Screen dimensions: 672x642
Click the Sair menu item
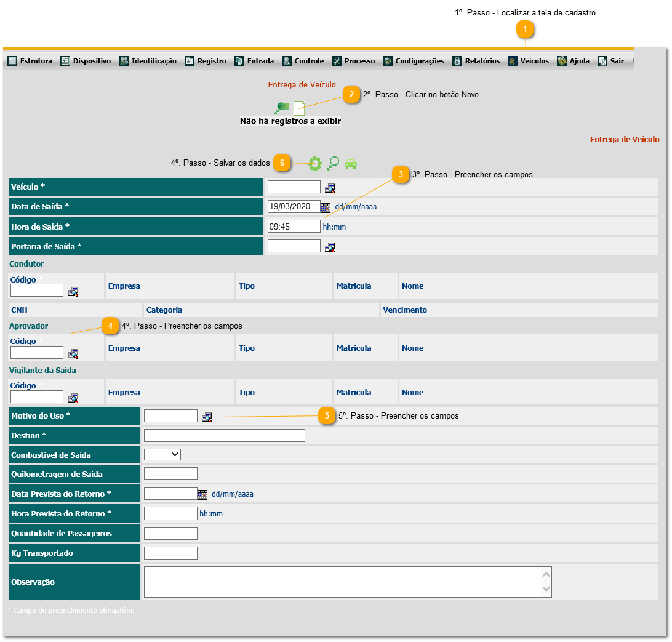[x=611, y=61]
